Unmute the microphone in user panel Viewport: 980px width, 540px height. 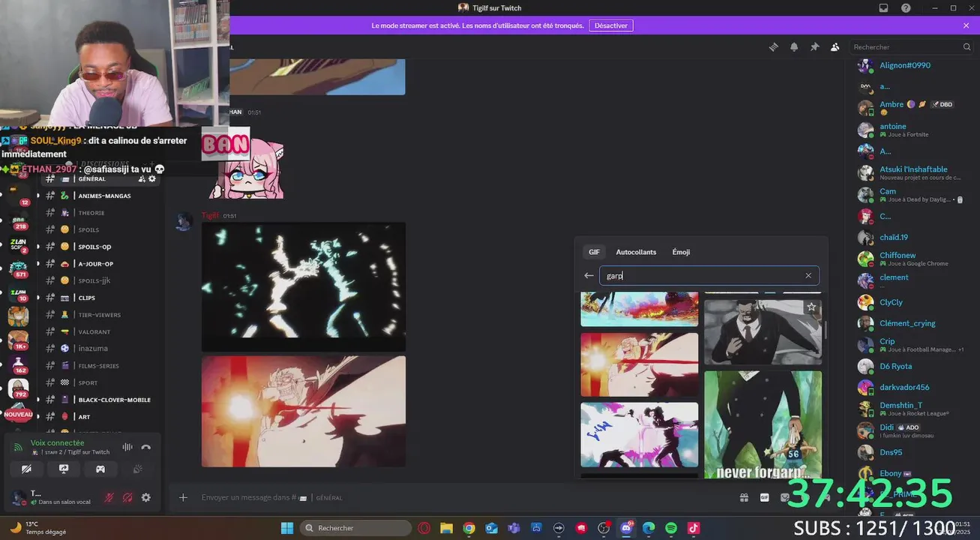point(109,497)
